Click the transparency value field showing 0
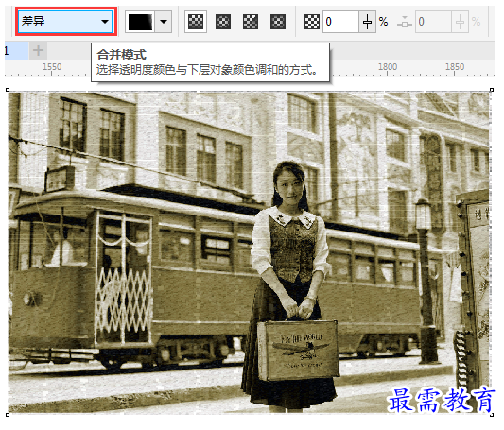The height and width of the screenshot is (430, 504). pos(340,22)
